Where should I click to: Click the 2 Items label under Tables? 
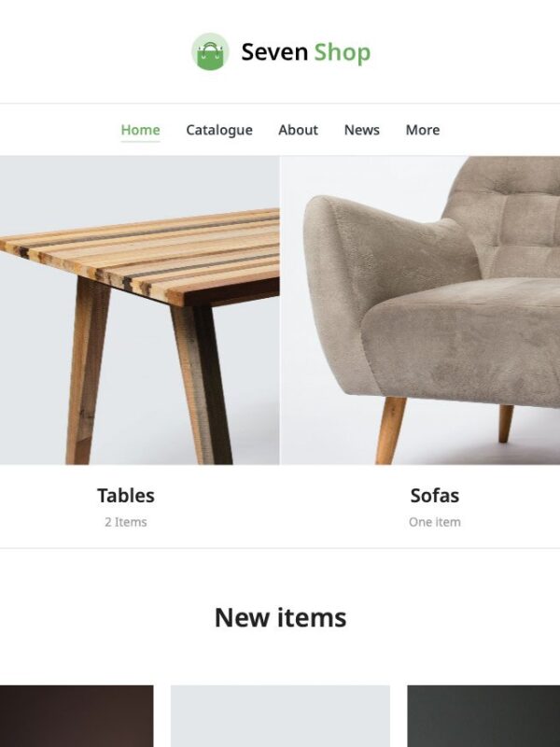(126, 522)
